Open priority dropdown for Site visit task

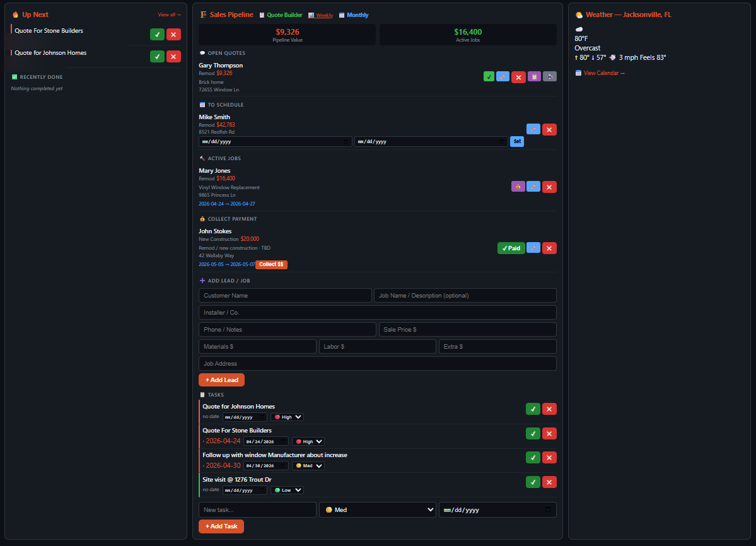click(x=287, y=490)
